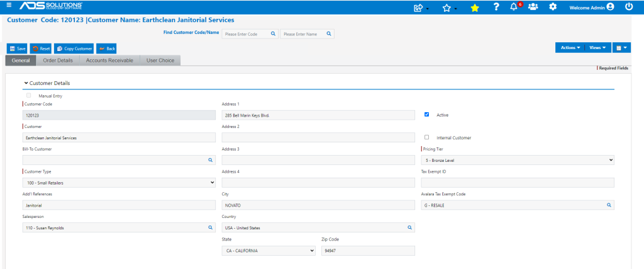Click the Please Enter Code field

click(250, 34)
